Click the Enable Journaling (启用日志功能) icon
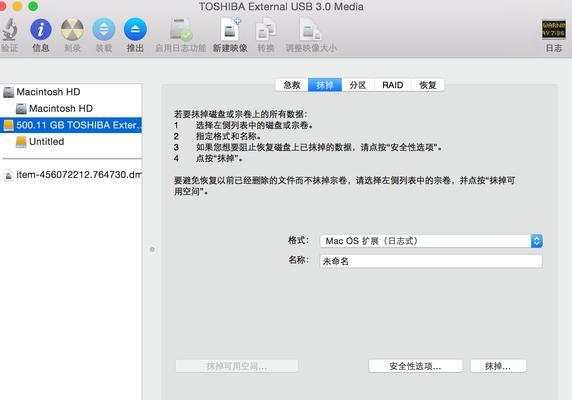Screen dimensions: 572x400 181,30
